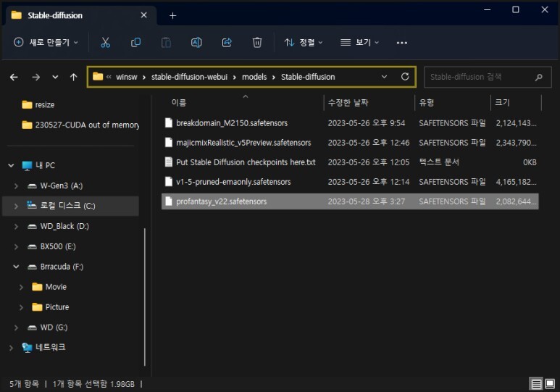Click the text document icon of checkpoints here.txt
Image resolution: width=560 pixels, height=392 pixels.
pyautogui.click(x=169, y=162)
